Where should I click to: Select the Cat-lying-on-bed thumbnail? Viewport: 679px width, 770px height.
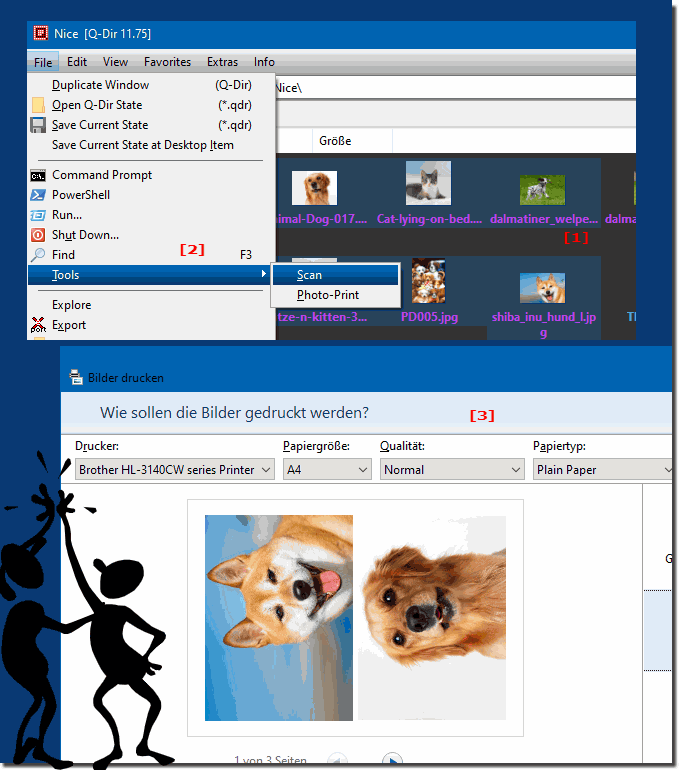428,183
